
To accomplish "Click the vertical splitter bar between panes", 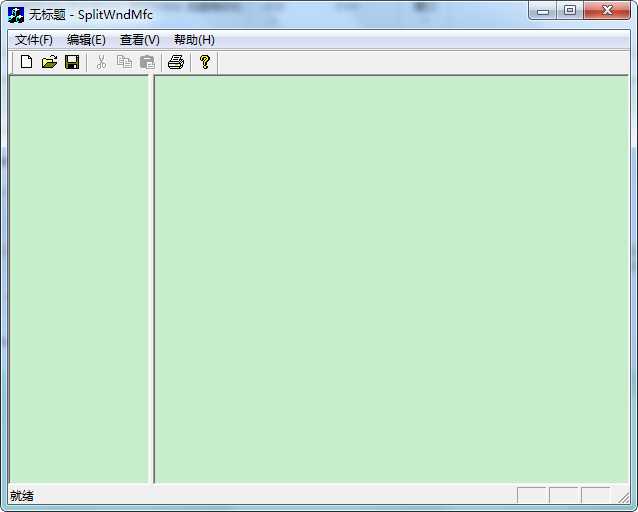I will pos(152,279).
